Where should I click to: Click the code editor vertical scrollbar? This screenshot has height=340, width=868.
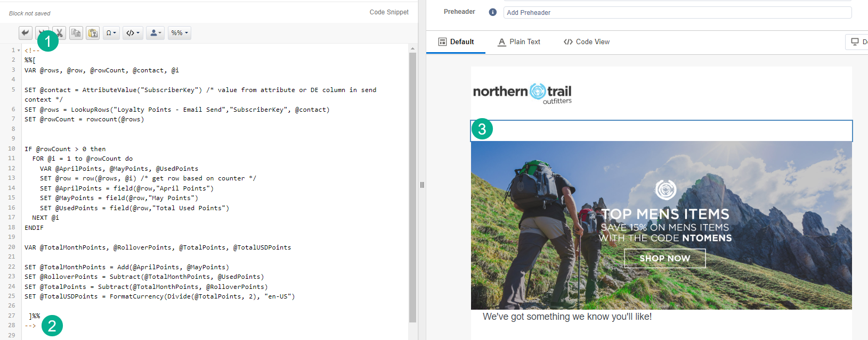point(412,186)
